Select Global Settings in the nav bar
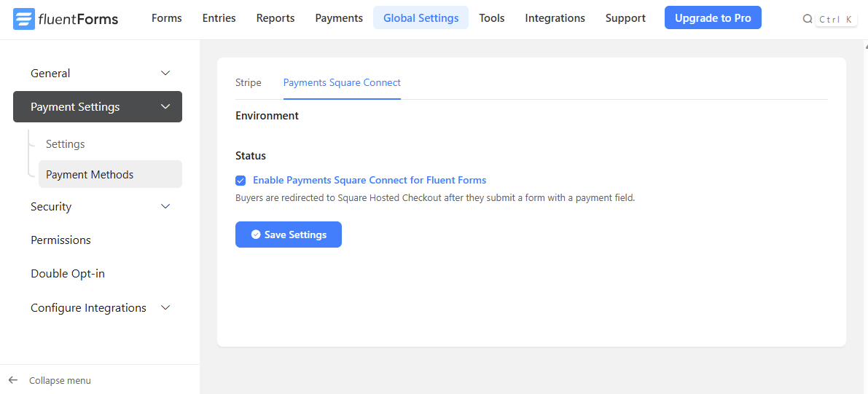Image resolution: width=868 pixels, height=394 pixels. pos(421,18)
